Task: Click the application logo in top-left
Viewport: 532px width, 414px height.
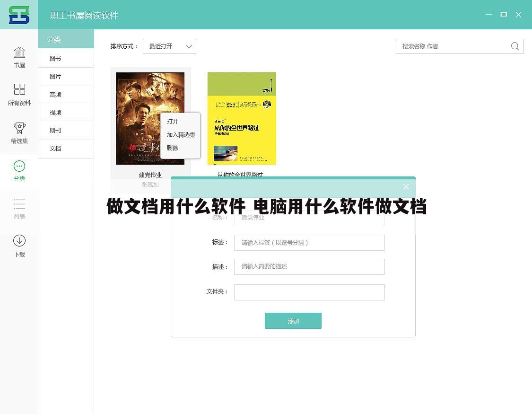Action: click(19, 15)
